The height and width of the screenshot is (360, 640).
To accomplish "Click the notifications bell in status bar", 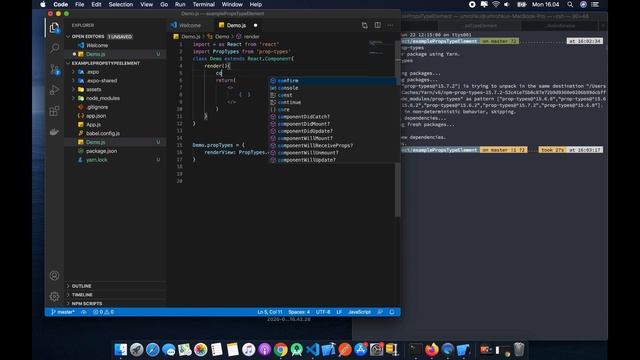I will pos(392,312).
